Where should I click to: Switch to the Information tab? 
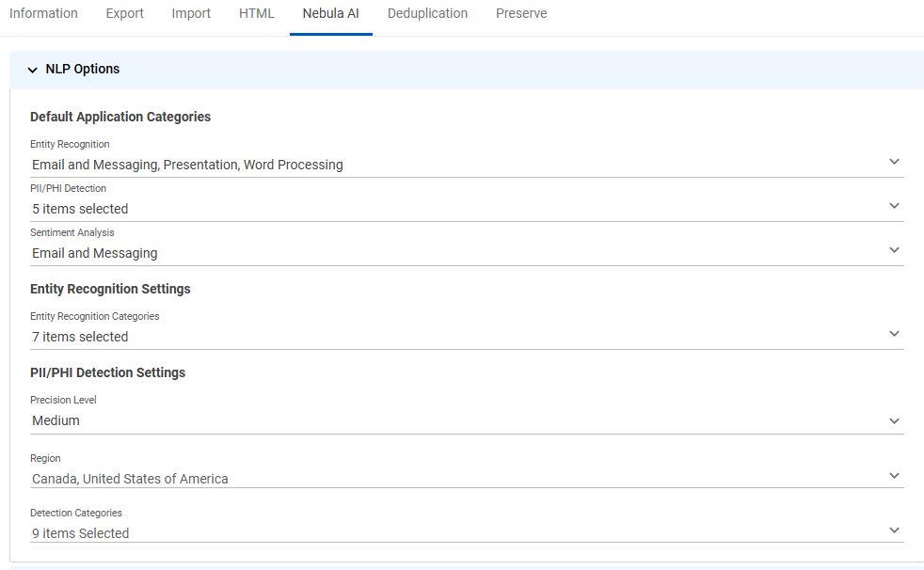(43, 13)
